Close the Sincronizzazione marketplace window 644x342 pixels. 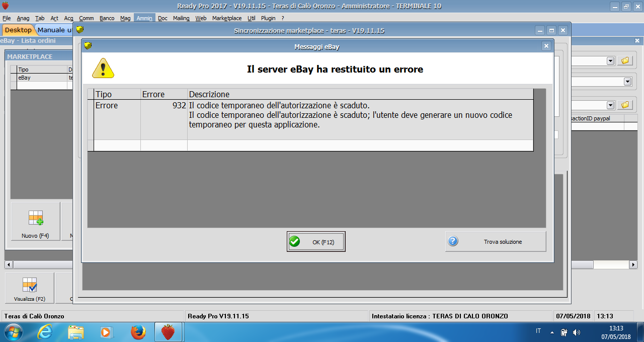point(563,30)
